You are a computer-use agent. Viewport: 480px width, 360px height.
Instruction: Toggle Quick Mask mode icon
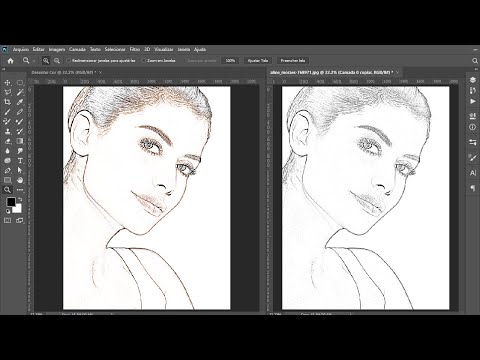tap(7, 220)
